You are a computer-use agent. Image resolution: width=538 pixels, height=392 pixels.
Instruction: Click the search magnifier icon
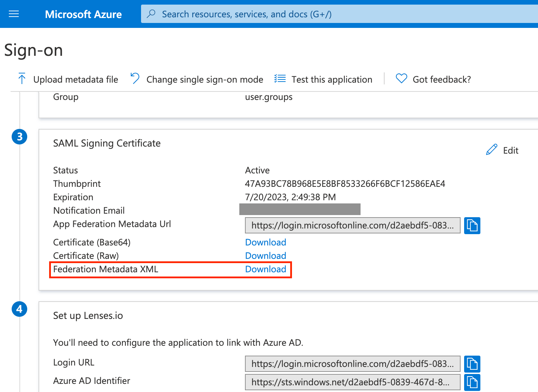[151, 14]
